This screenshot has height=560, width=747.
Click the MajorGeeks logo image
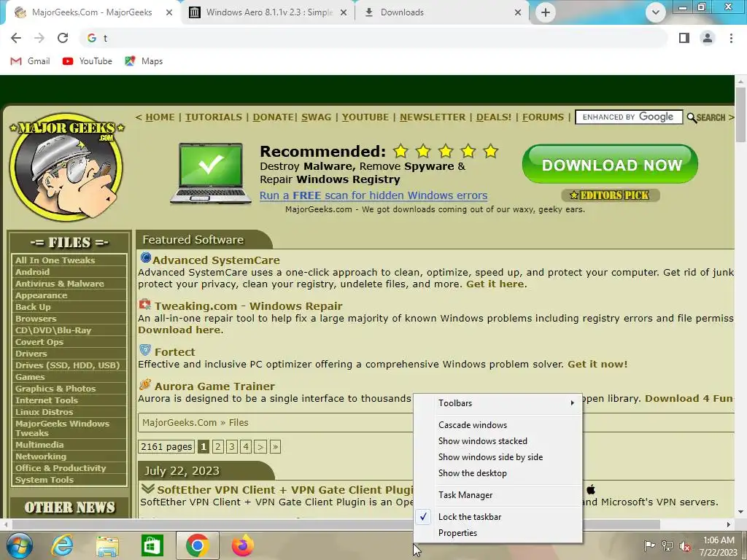click(x=66, y=167)
